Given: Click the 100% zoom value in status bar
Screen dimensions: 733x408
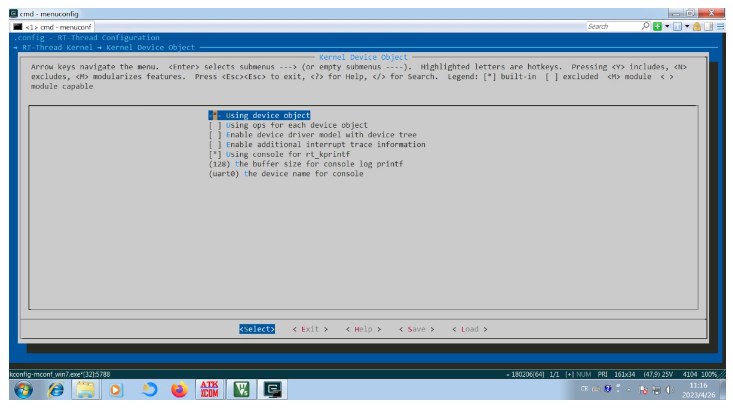Looking at the screenshot, I should (709, 374).
